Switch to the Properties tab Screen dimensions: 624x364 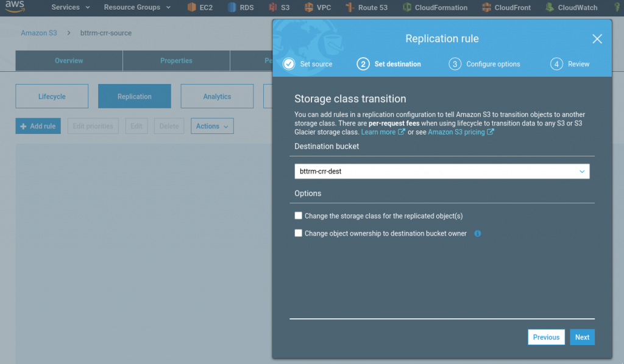click(x=176, y=60)
